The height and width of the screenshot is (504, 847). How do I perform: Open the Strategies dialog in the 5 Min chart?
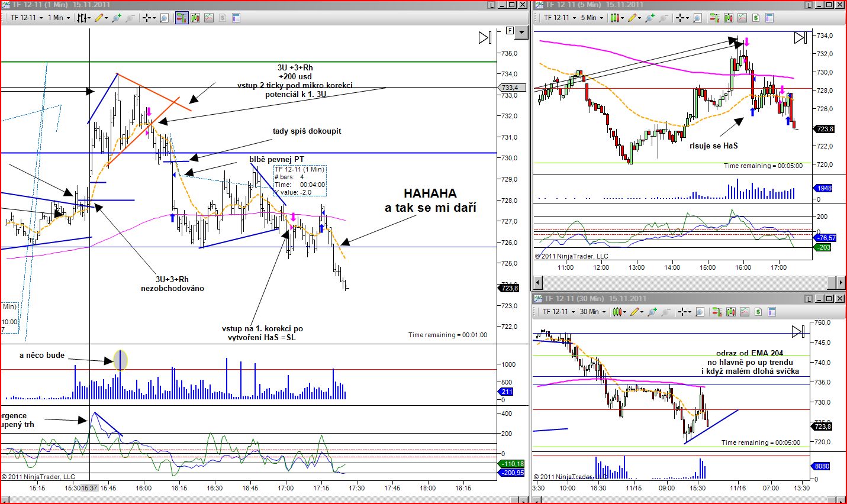[756, 18]
